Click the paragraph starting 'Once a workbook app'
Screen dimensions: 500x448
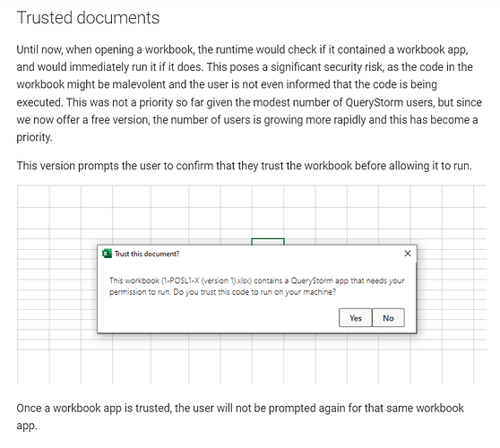point(240,417)
